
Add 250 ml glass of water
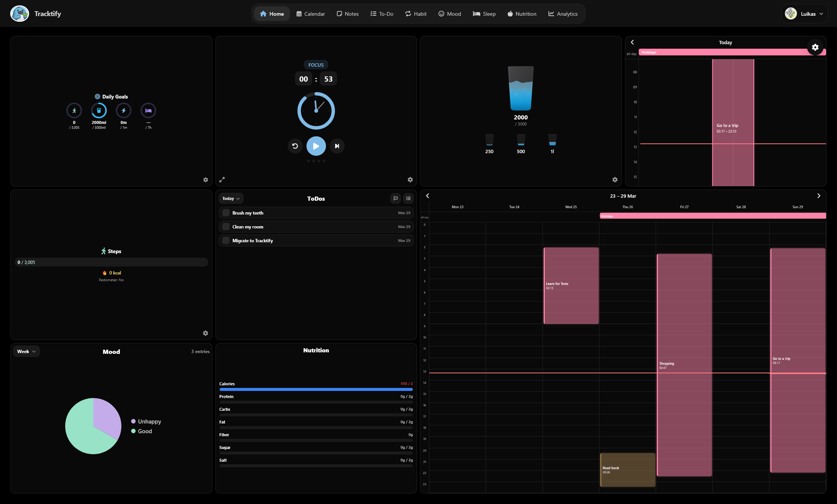[489, 144]
